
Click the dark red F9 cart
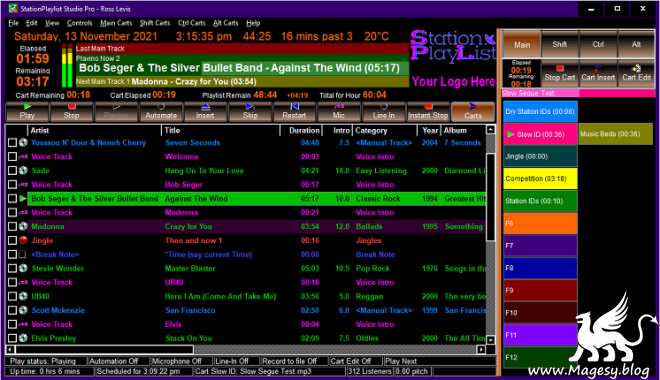pos(540,290)
